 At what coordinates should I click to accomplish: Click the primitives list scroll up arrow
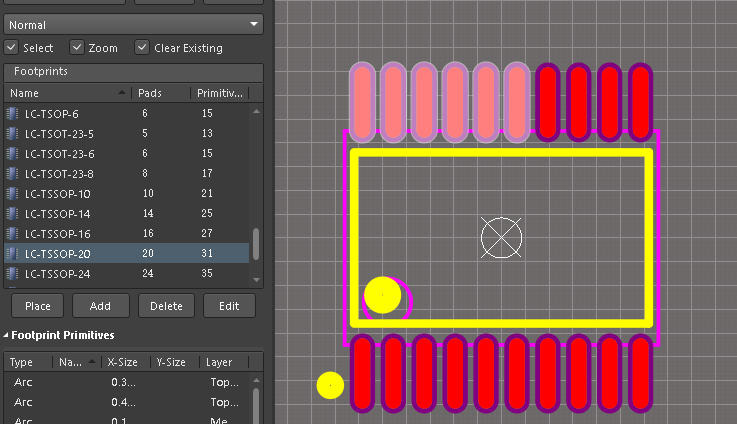point(256,380)
